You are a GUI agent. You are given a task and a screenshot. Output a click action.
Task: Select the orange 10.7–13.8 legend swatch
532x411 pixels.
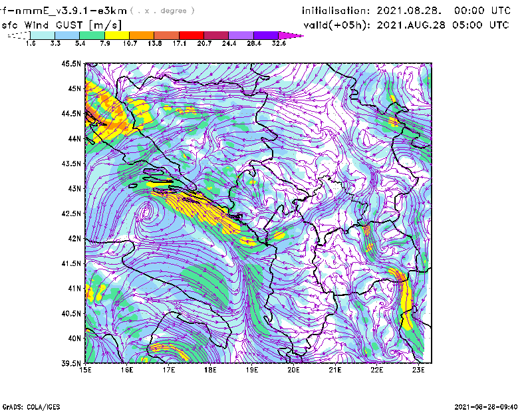142,35
